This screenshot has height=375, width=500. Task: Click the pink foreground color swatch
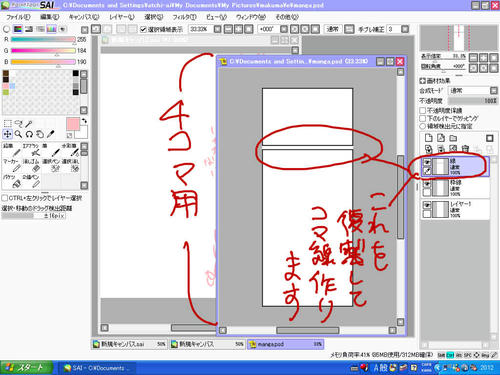pyautogui.click(x=73, y=124)
